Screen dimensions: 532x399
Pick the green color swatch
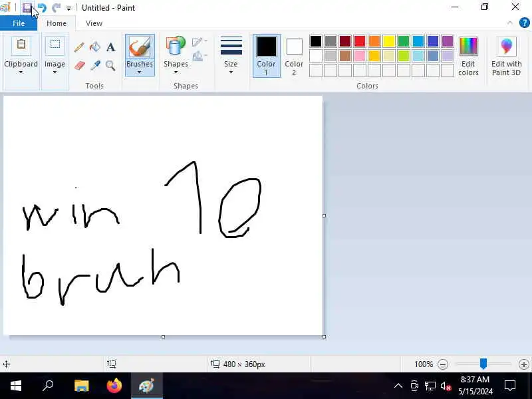[404, 41]
